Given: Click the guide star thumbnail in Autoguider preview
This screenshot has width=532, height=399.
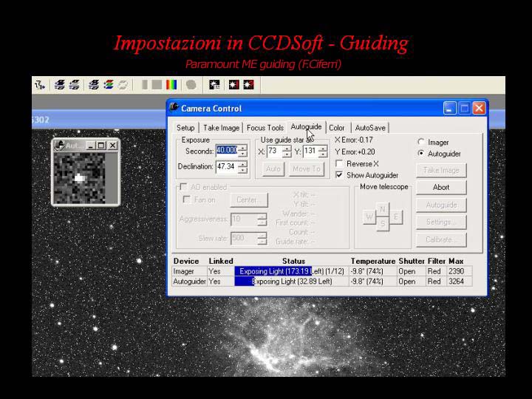Looking at the screenshot, I should (80, 178).
